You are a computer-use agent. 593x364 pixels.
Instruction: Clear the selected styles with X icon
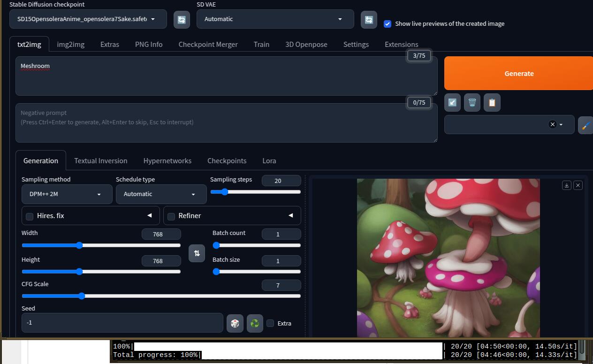point(552,124)
